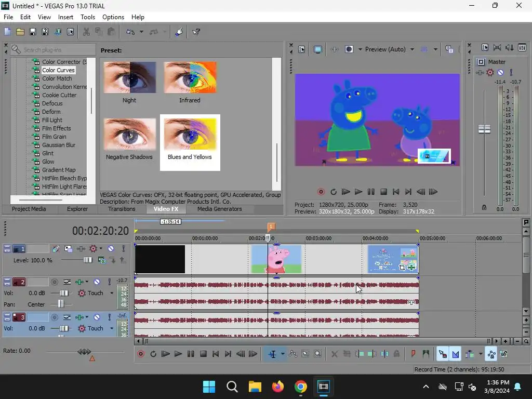The height and width of the screenshot is (399, 532).
Task: Open Project Video Properties icon in preview
Action: pyautogui.click(x=302, y=49)
